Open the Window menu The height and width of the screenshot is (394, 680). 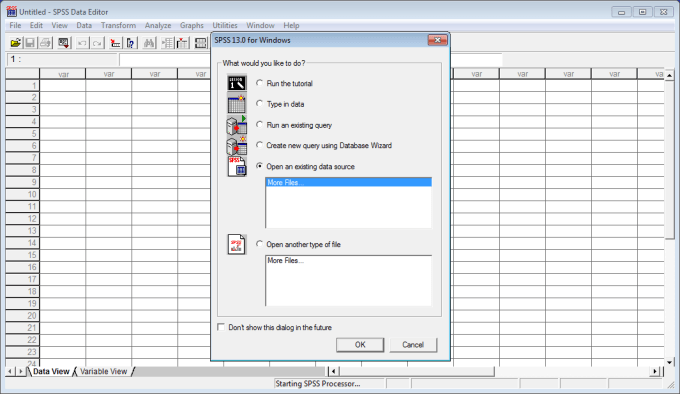click(260, 25)
